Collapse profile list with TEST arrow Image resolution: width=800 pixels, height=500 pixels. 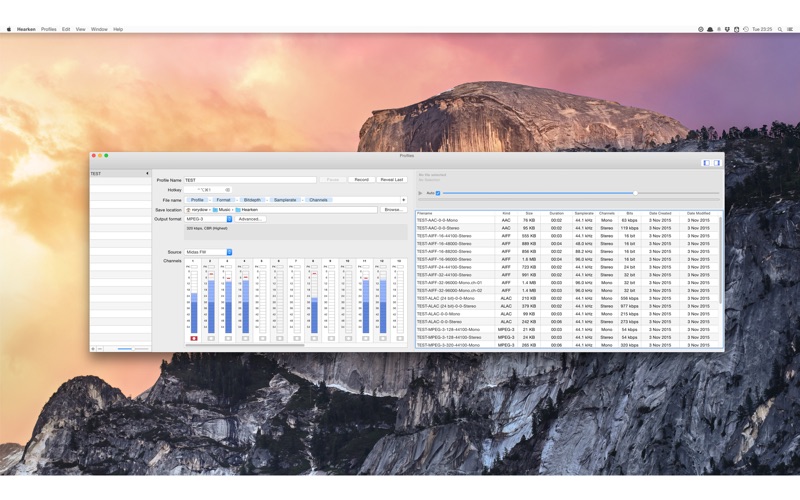pos(147,173)
